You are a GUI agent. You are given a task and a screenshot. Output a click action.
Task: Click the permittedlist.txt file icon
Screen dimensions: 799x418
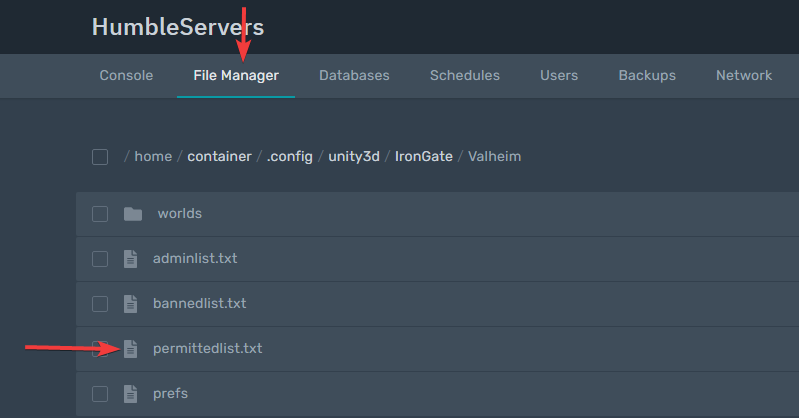click(x=130, y=349)
